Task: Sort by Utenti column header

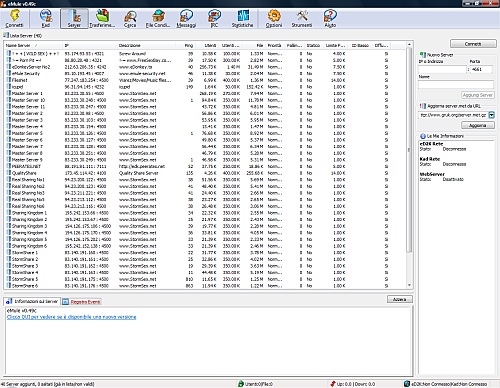Action: pyautogui.click(x=207, y=45)
